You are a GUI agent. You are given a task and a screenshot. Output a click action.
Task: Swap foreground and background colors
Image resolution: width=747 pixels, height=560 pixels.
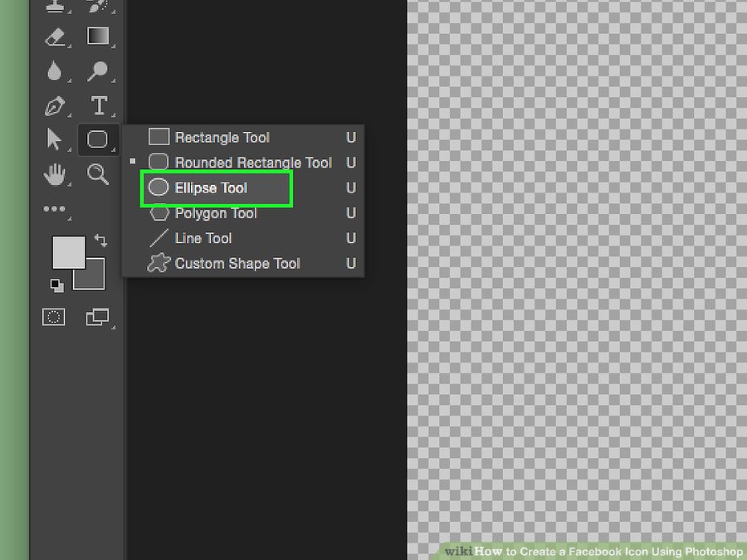pyautogui.click(x=100, y=241)
